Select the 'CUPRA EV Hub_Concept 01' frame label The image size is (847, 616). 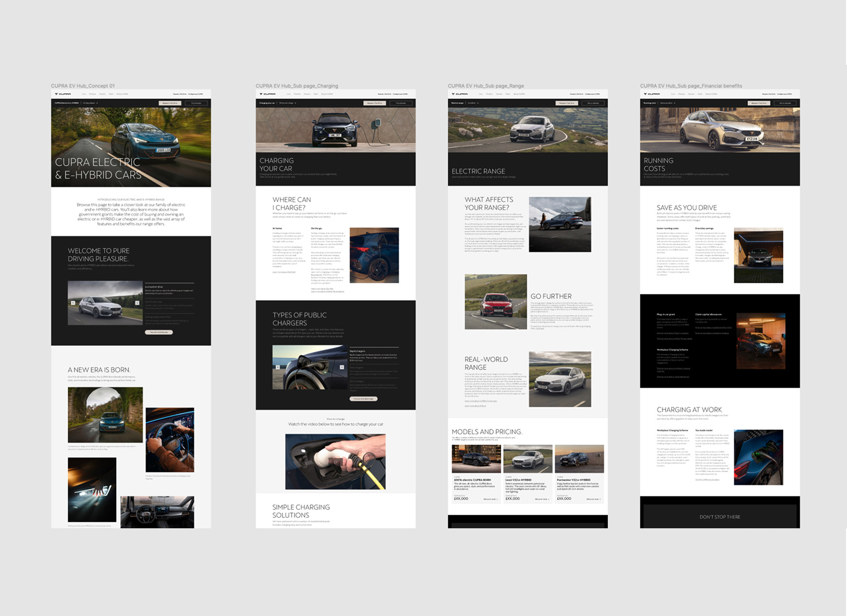83,86
